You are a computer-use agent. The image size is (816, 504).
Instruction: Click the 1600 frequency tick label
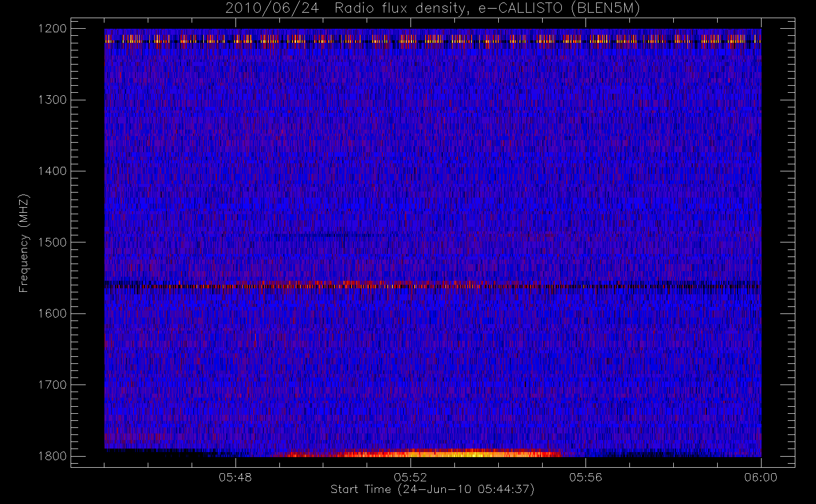pos(52,313)
